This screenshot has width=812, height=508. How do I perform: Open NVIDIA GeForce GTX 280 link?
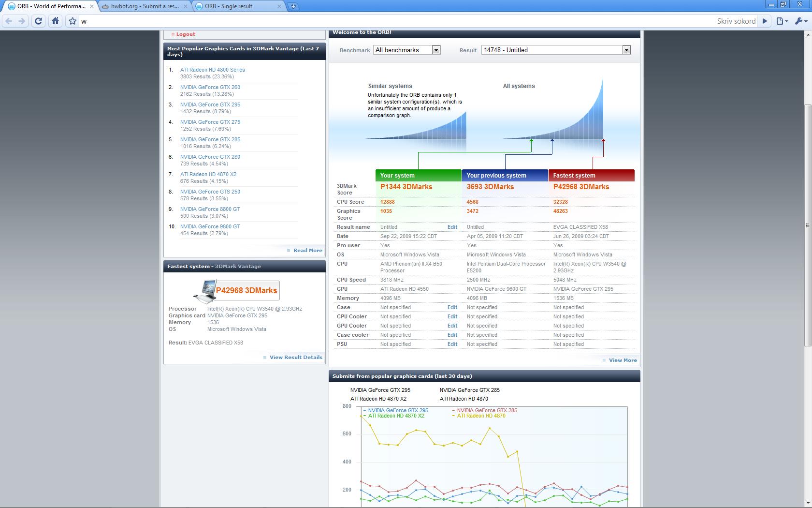[210, 157]
